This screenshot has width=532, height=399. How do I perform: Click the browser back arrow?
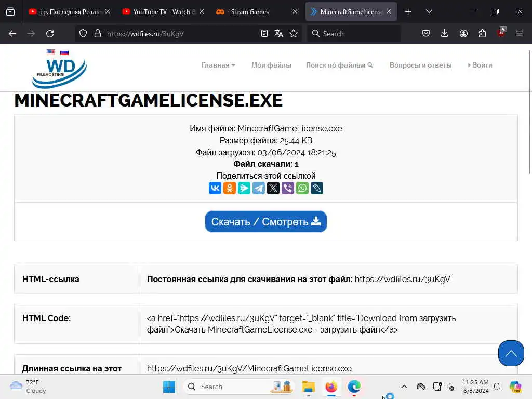(x=12, y=34)
